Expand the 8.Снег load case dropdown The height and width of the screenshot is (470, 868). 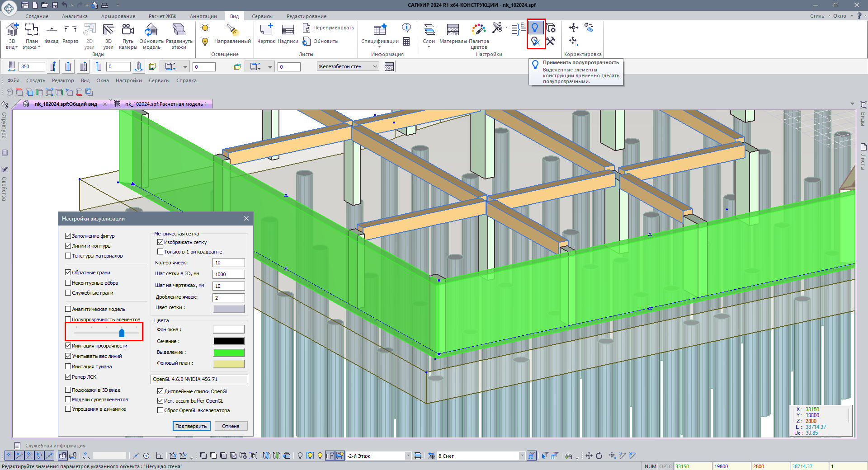pyautogui.click(x=522, y=456)
